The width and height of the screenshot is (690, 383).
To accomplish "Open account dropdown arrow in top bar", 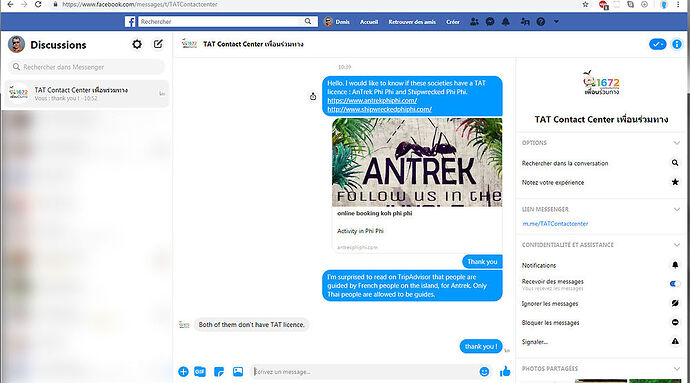I will (x=556, y=21).
